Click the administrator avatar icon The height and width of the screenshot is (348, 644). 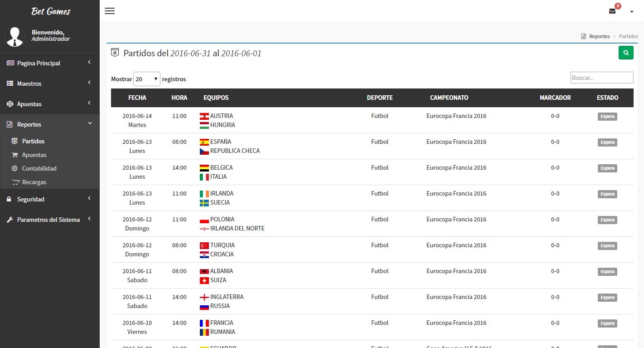(15, 37)
